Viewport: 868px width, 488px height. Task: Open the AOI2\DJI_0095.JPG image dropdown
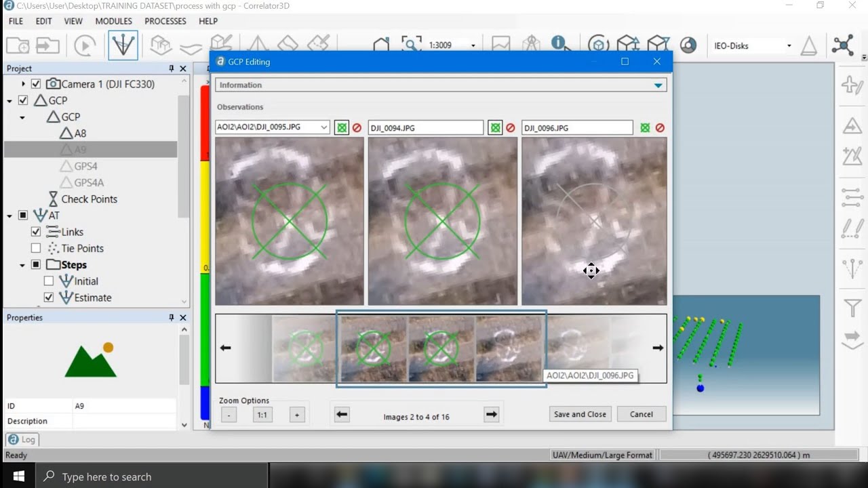click(x=324, y=127)
